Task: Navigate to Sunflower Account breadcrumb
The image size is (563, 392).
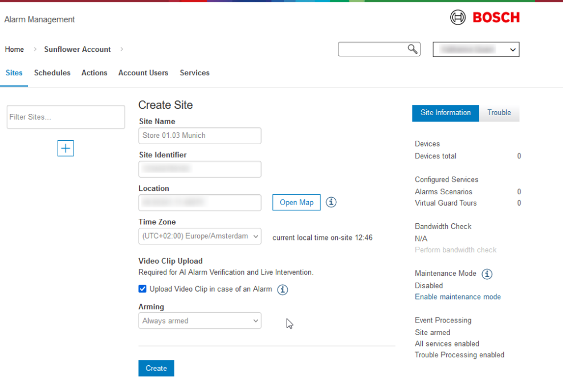Action: pyautogui.click(x=77, y=50)
